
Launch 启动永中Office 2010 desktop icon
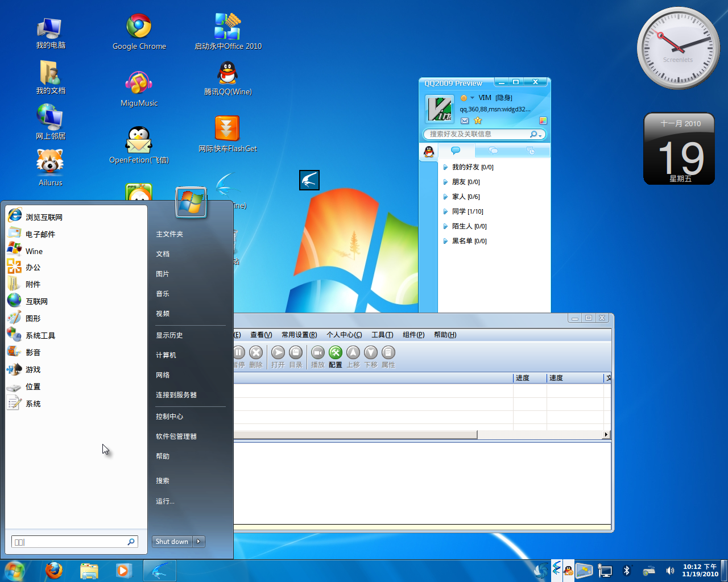(x=227, y=31)
